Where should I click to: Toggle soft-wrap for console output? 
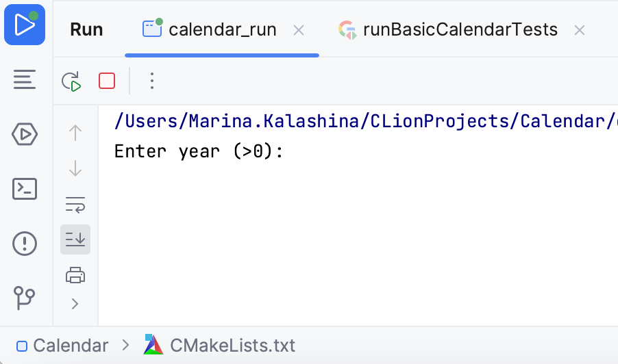click(75, 204)
